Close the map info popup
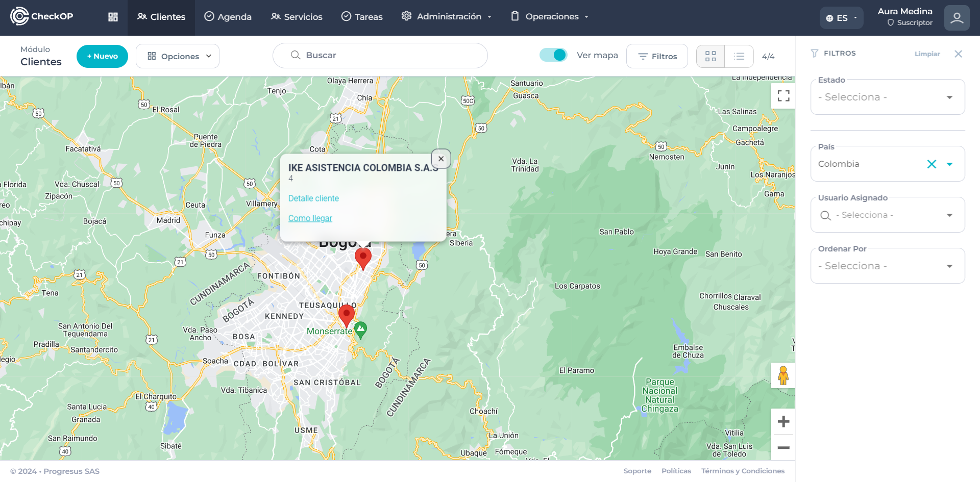 coord(441,159)
